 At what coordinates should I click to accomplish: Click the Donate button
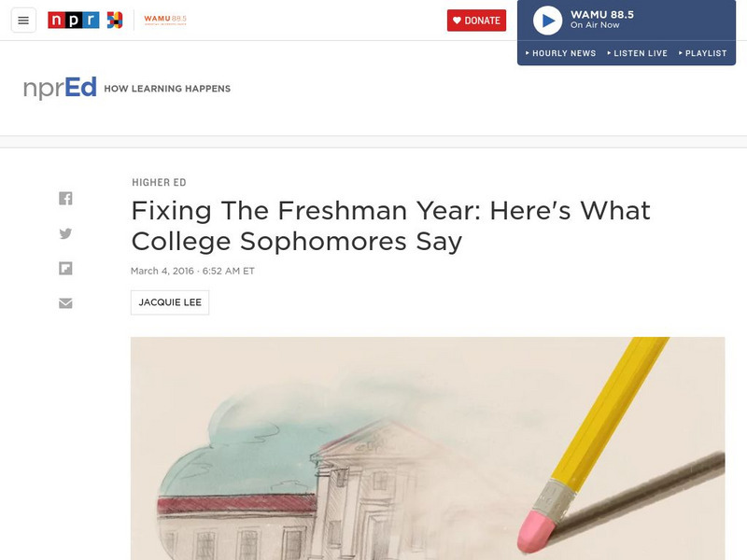click(477, 19)
